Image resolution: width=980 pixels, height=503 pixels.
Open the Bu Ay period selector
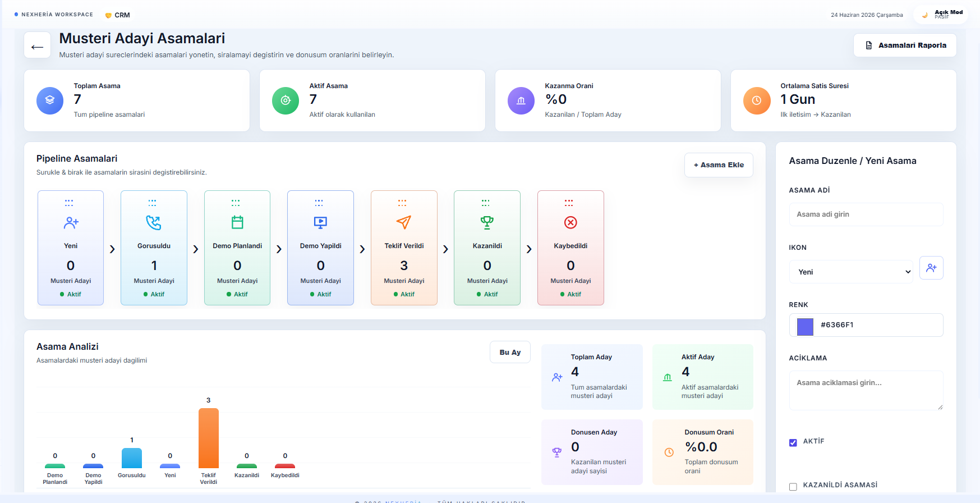coord(510,352)
